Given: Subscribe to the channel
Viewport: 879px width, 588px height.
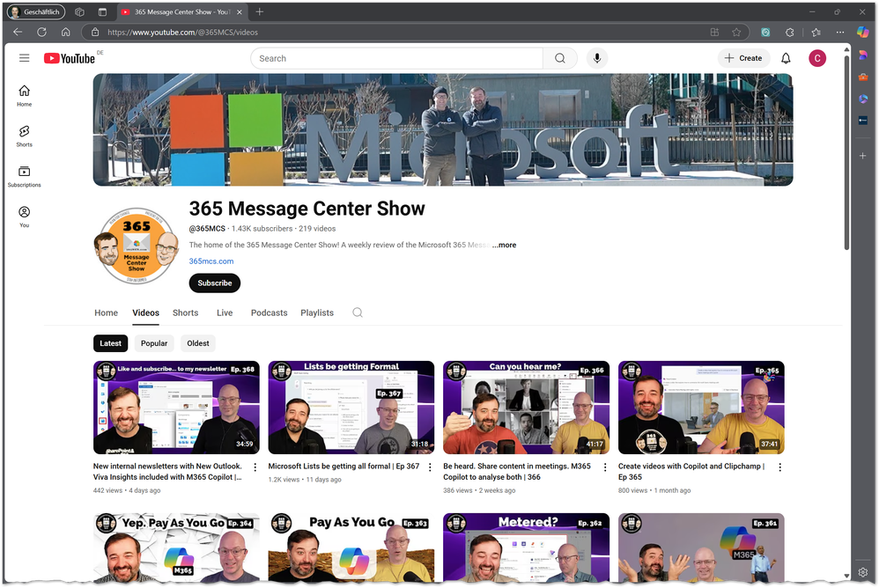Looking at the screenshot, I should (x=215, y=283).
